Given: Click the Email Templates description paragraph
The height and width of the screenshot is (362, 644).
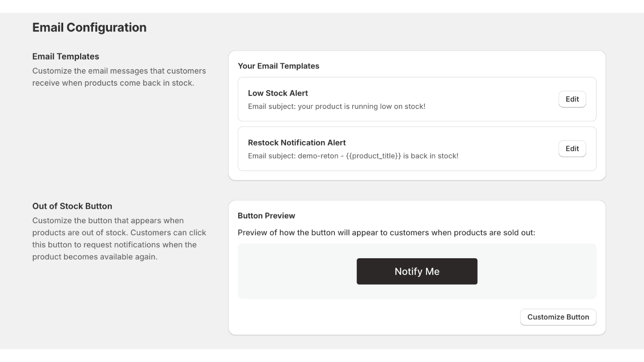Looking at the screenshot, I should click(119, 77).
